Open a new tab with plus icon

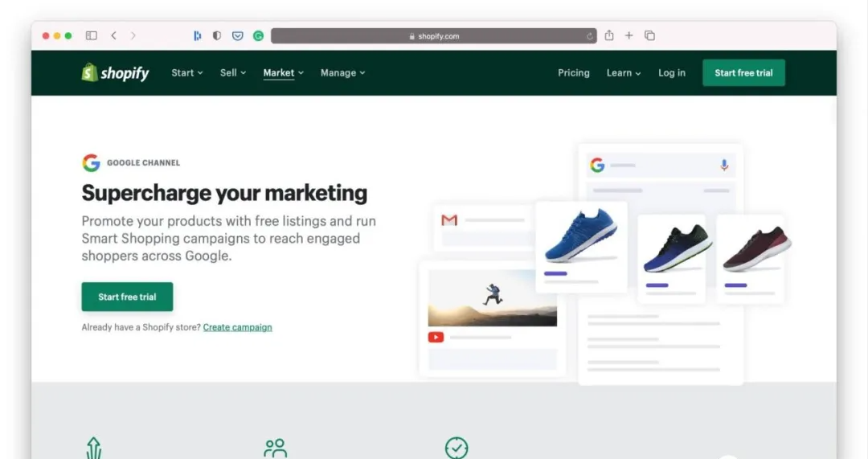(628, 35)
